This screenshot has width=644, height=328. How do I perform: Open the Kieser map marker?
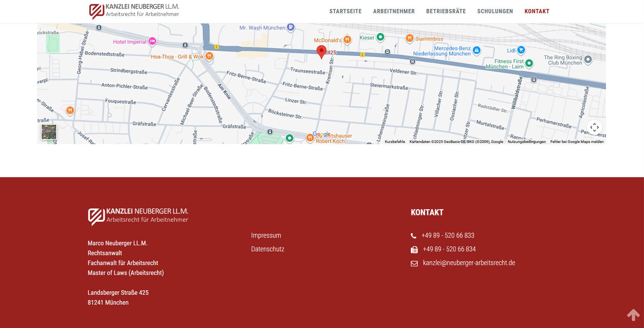tap(380, 37)
